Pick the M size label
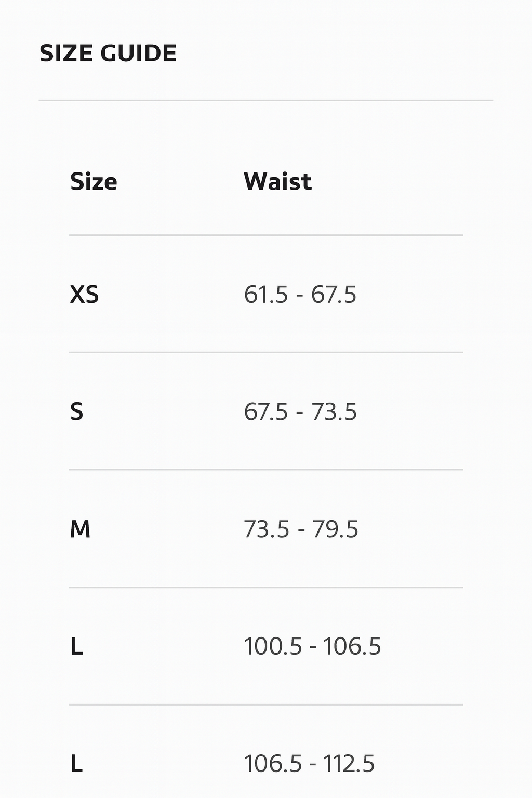Viewport: 532px width, 798px height. 80,529
